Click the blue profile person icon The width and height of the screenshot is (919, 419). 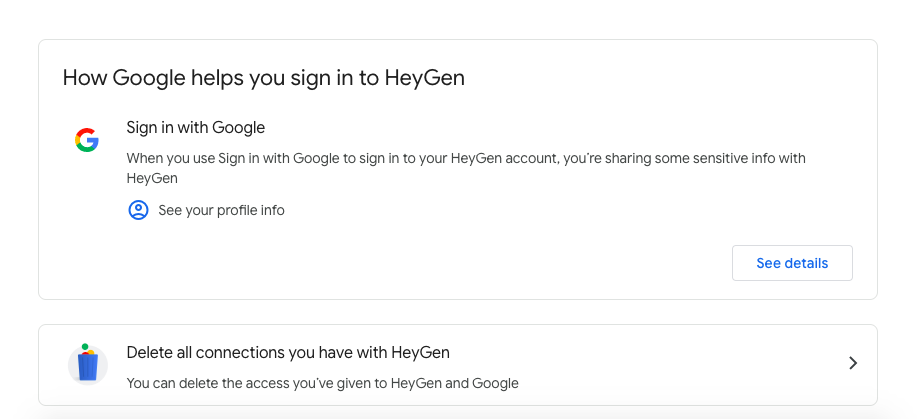pos(138,210)
